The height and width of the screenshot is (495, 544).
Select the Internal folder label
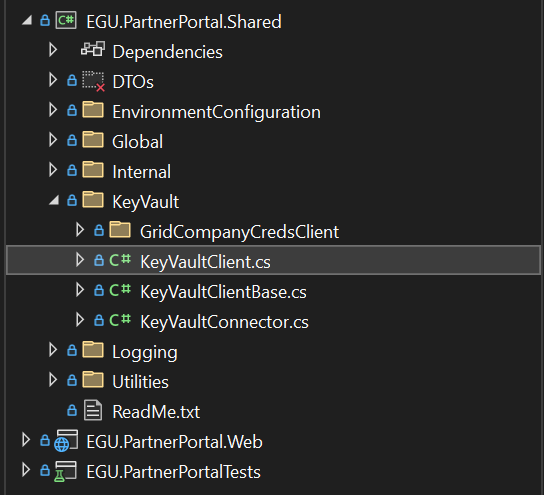coord(142,172)
